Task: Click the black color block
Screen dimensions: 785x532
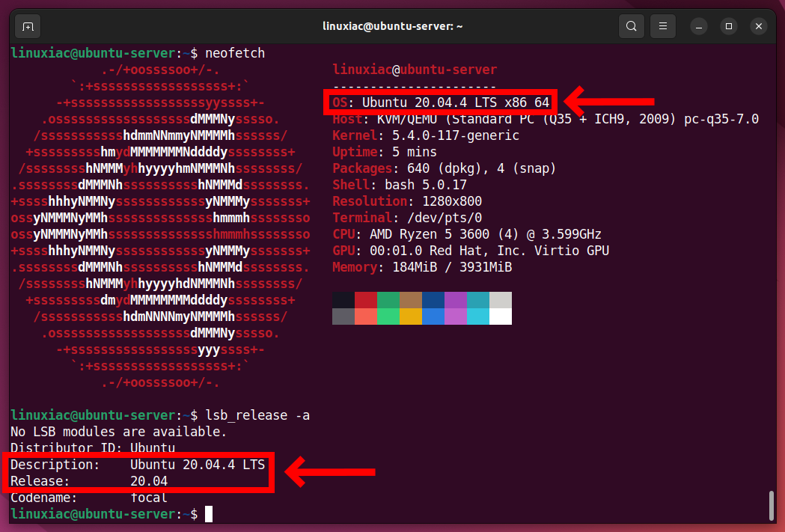Action: pos(343,300)
